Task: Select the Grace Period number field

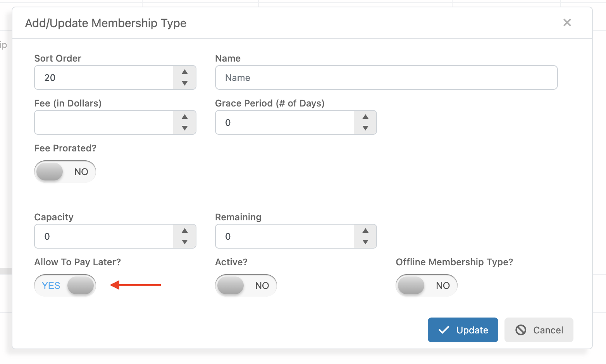Action: tap(284, 123)
